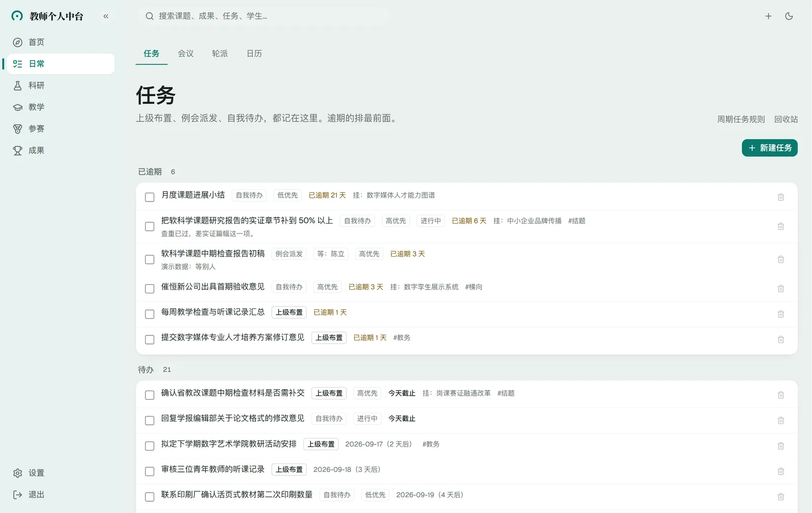Switch to the 会议 tab
812x513 pixels.
[186, 53]
